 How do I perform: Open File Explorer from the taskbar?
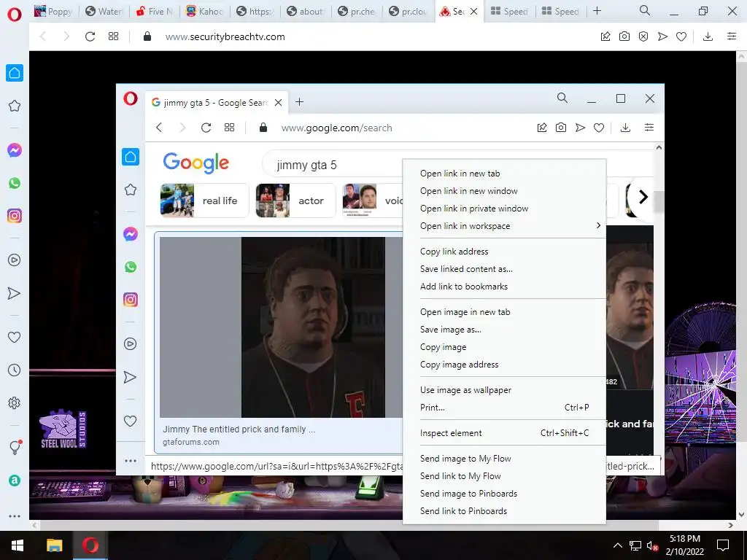point(54,545)
